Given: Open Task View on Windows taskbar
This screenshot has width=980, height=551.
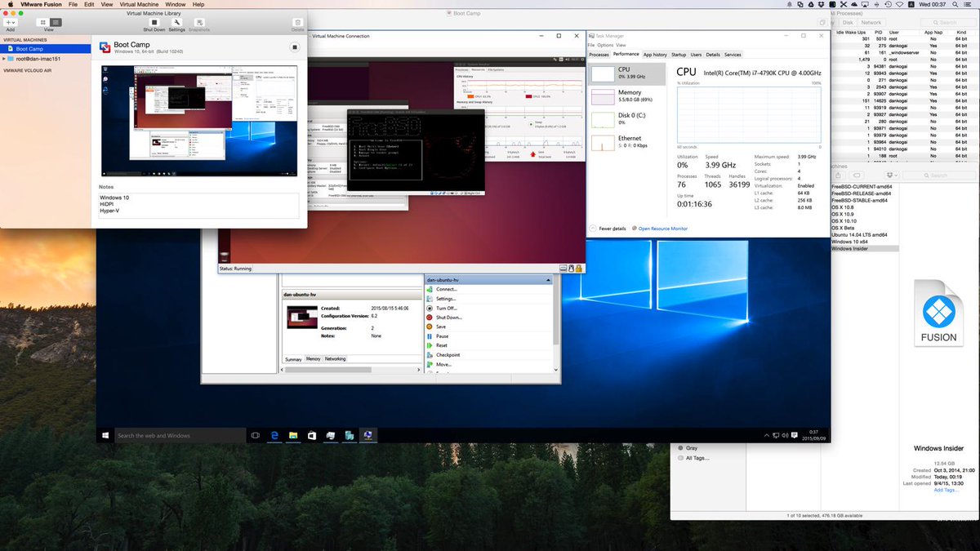Looking at the screenshot, I should [256, 436].
